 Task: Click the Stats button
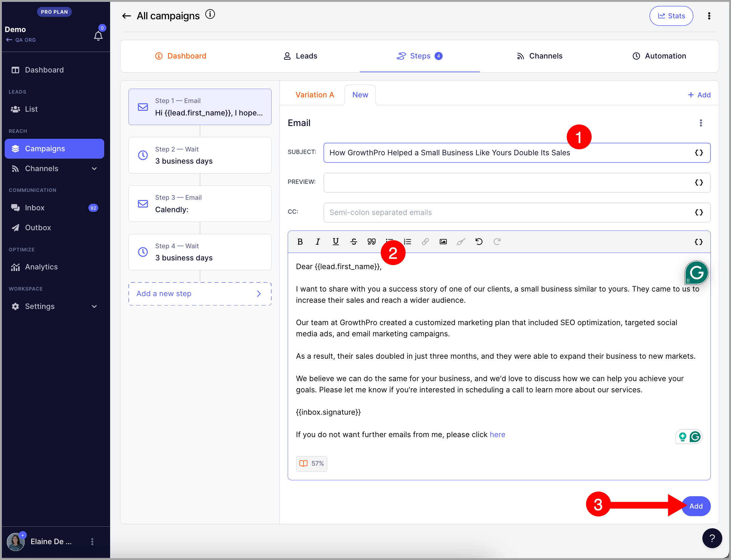click(x=671, y=16)
